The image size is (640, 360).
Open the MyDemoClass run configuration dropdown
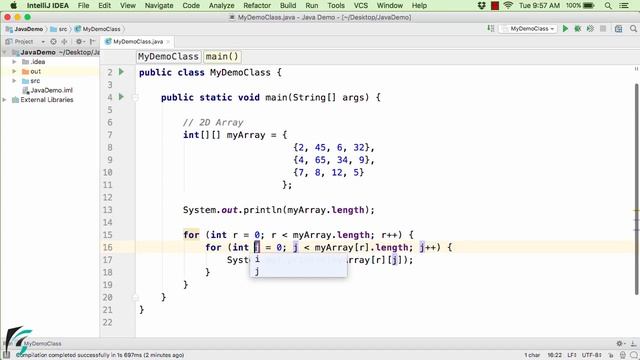click(x=529, y=29)
